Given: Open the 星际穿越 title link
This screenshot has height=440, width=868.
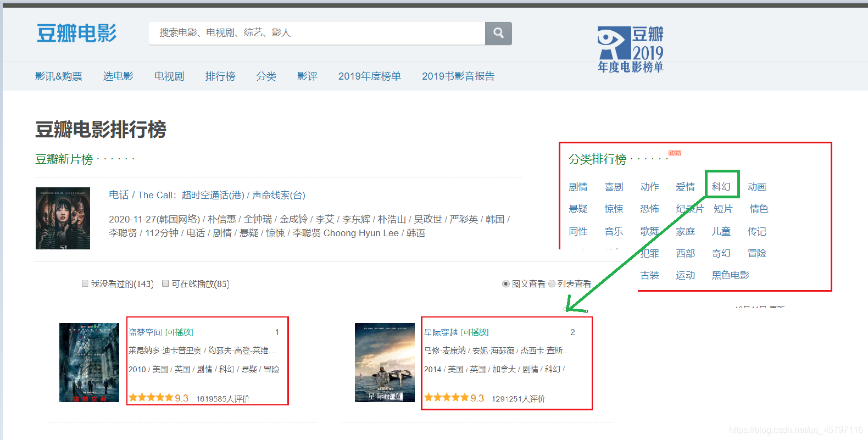Looking at the screenshot, I should coord(441,332).
